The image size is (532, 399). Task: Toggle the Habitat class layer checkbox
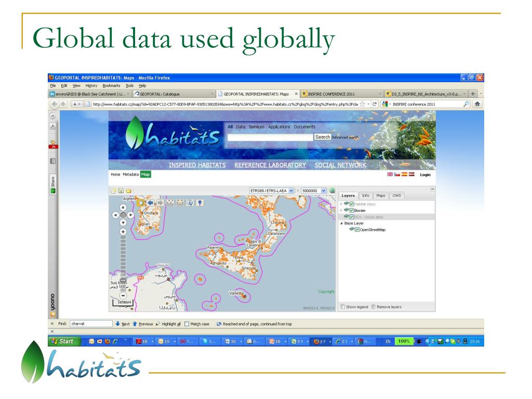pos(352,204)
